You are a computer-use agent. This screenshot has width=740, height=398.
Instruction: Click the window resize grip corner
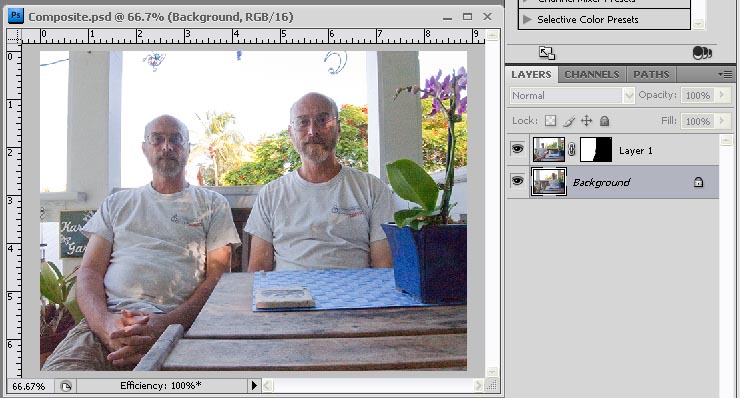[492, 386]
